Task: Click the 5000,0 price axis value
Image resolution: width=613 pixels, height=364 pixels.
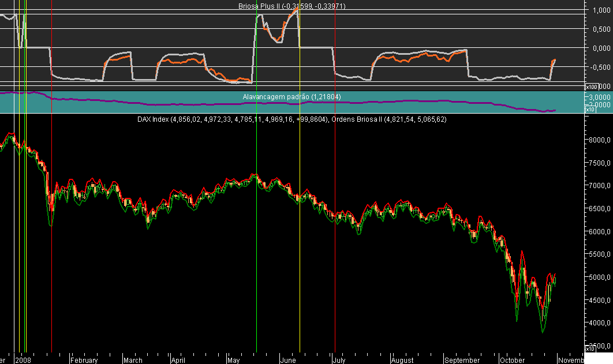Action: point(600,277)
